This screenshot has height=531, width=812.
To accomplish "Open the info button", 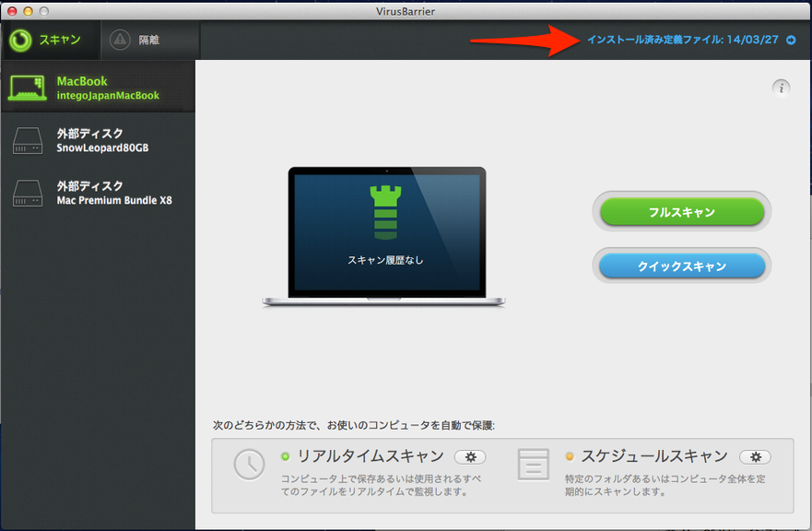I will [x=781, y=88].
